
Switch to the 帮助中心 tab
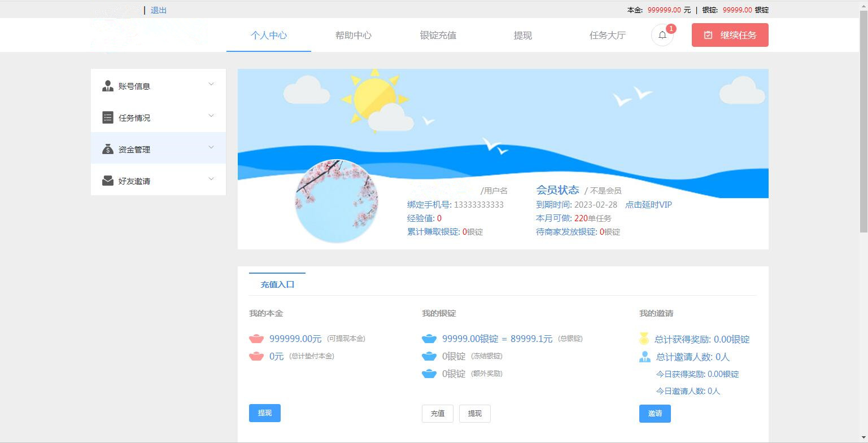pyautogui.click(x=354, y=35)
